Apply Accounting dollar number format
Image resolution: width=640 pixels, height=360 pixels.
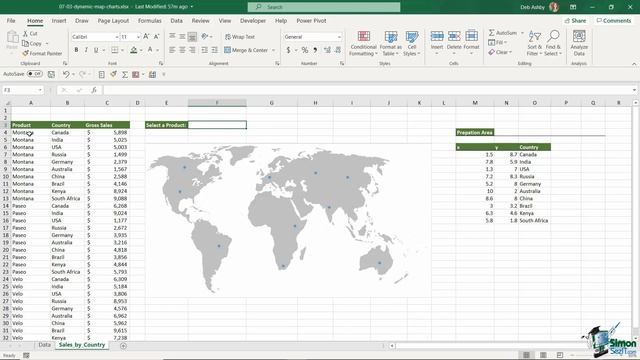[x=288, y=50]
